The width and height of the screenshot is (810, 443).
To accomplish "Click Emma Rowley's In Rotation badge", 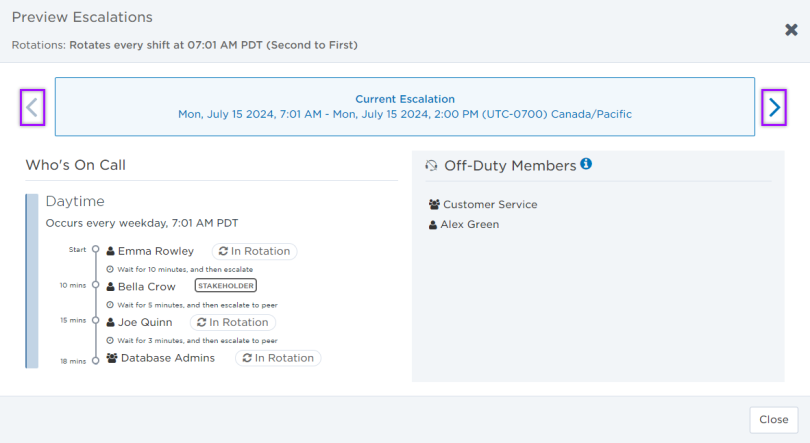I will [x=254, y=251].
